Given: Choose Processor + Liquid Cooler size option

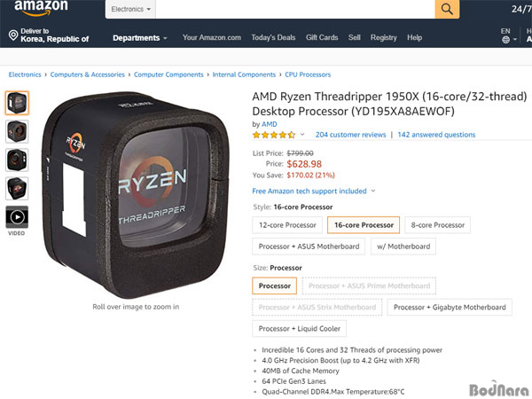Looking at the screenshot, I should point(300,329).
